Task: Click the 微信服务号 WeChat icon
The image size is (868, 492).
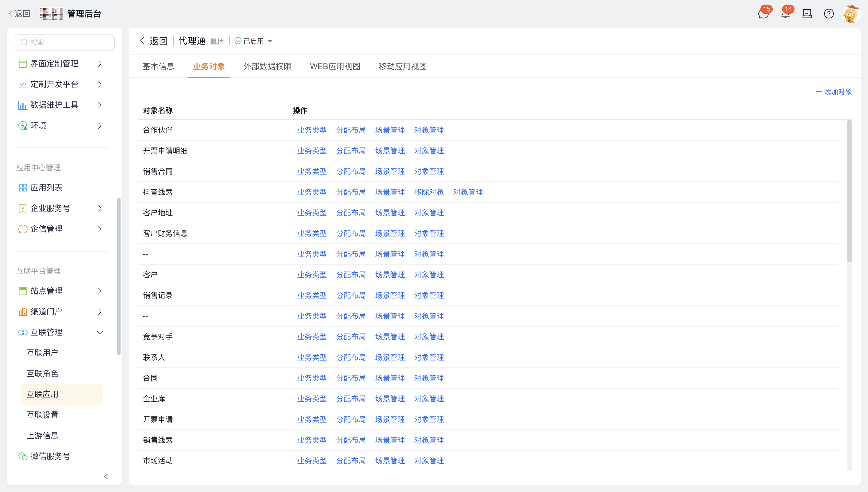Action: pyautogui.click(x=23, y=456)
